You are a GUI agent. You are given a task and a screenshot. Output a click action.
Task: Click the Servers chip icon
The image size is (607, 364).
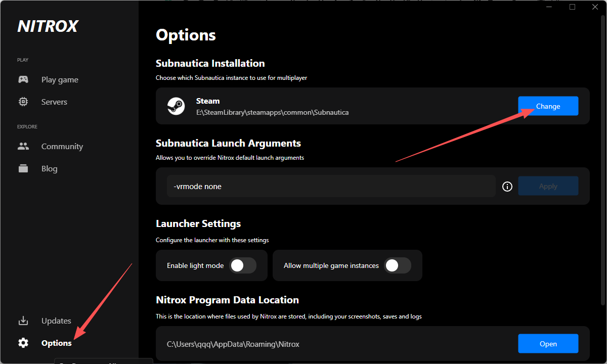click(23, 102)
